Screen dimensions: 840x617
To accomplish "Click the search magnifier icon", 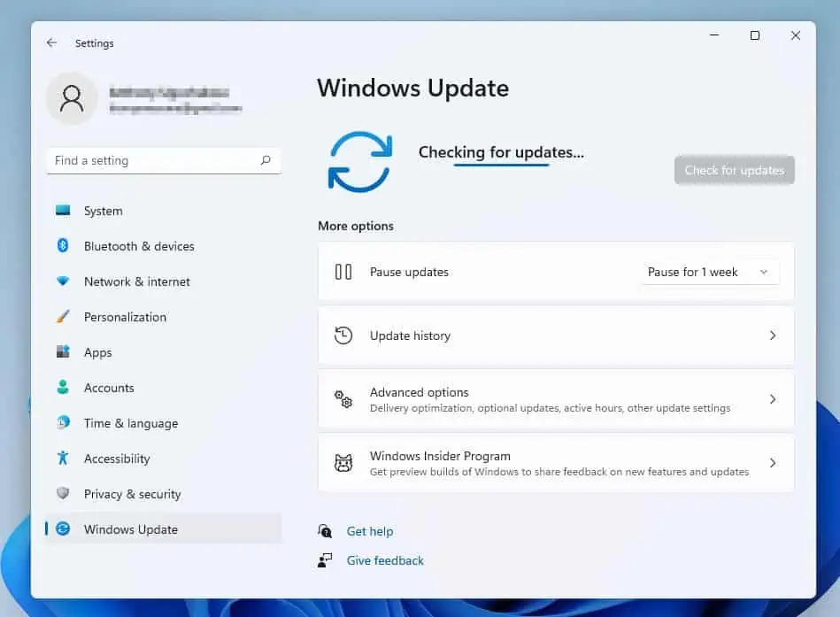I will click(x=266, y=160).
